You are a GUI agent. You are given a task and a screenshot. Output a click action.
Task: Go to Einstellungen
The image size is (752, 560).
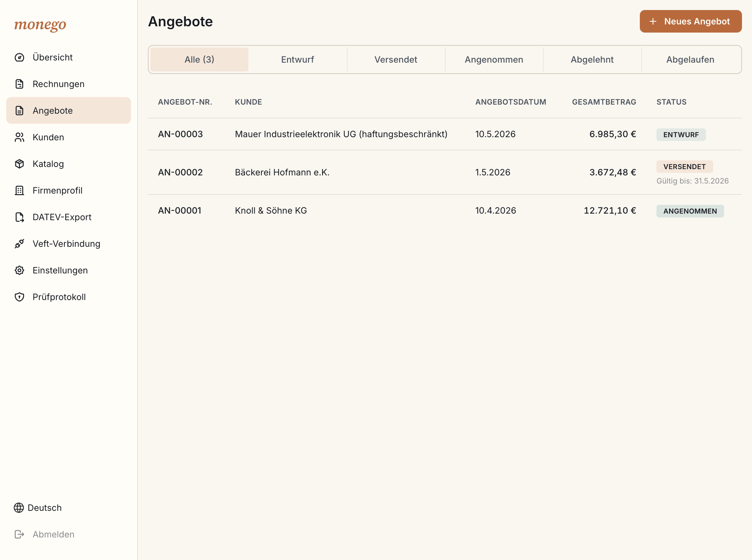(69, 270)
